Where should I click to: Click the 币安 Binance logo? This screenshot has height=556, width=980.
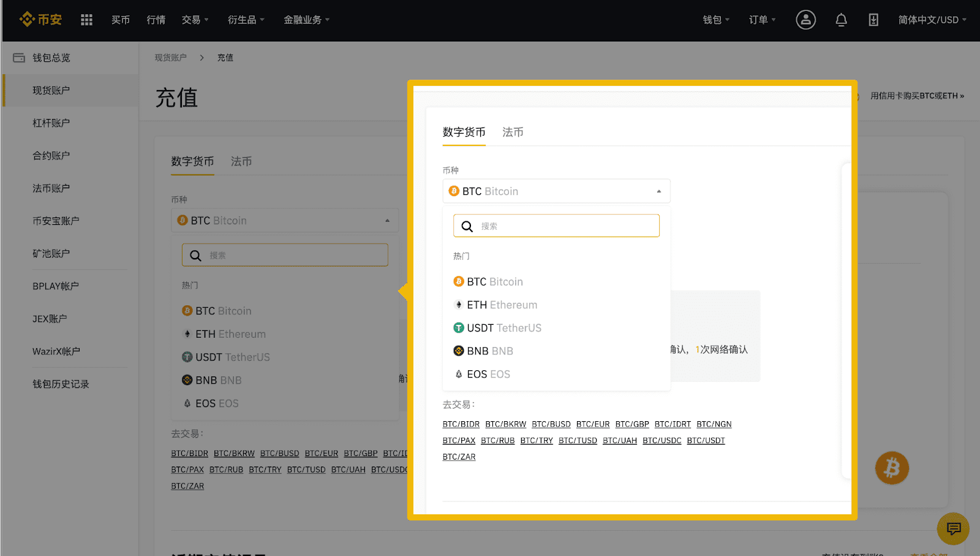point(40,20)
